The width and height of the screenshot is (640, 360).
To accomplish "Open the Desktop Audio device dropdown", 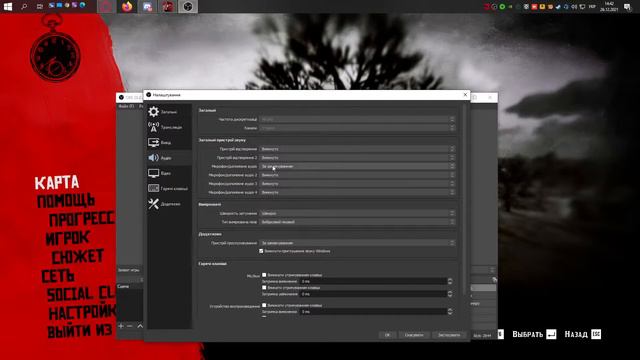I will click(x=357, y=149).
